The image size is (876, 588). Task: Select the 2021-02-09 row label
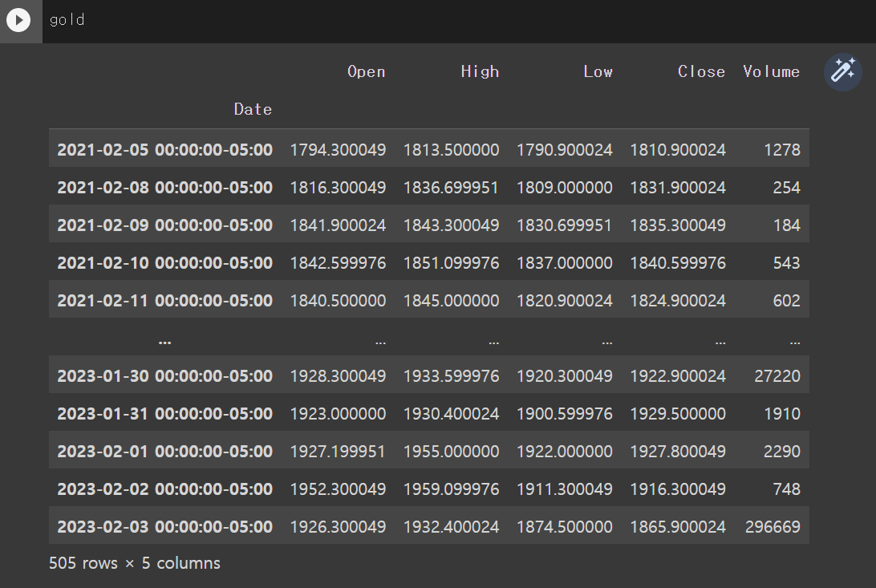164,225
